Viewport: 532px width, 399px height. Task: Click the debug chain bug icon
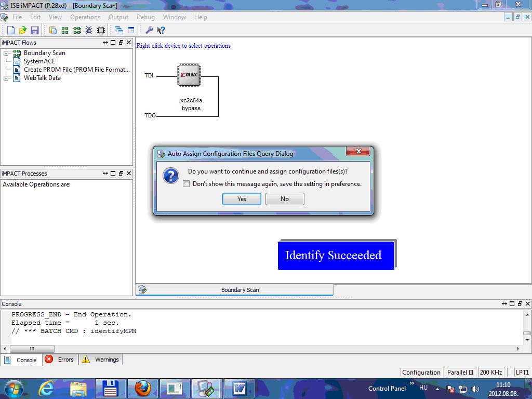point(89,30)
